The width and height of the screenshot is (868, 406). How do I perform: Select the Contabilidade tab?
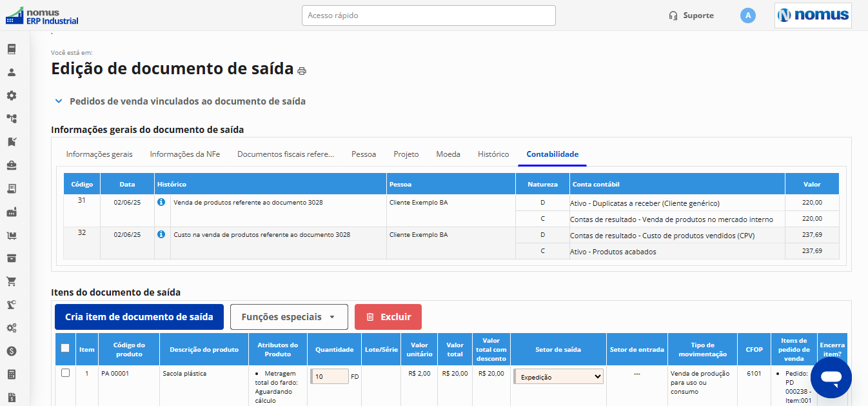point(553,154)
